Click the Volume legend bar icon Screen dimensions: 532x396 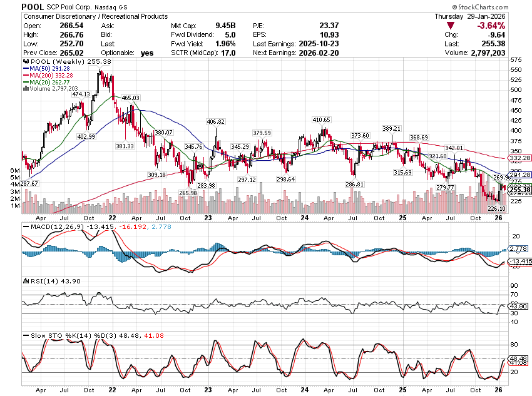(x=24, y=89)
